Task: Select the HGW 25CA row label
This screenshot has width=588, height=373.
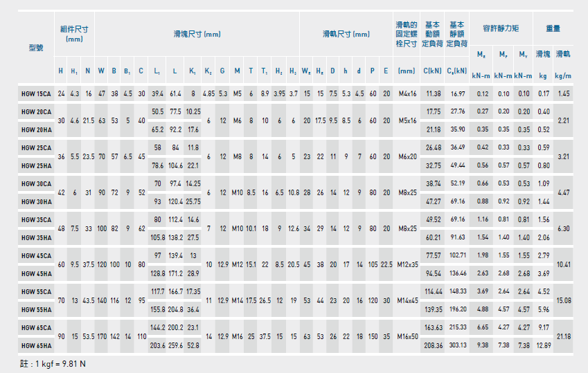Action: click(x=35, y=147)
